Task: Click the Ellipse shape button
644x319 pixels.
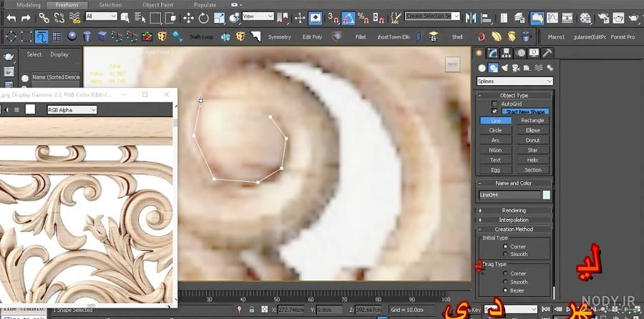Action: pyautogui.click(x=532, y=130)
